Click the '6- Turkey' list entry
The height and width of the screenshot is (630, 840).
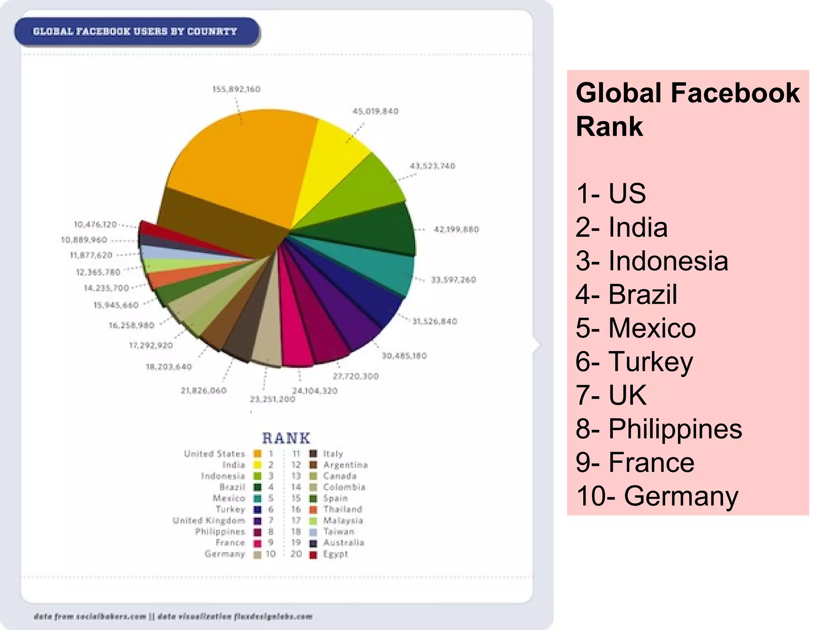(634, 362)
